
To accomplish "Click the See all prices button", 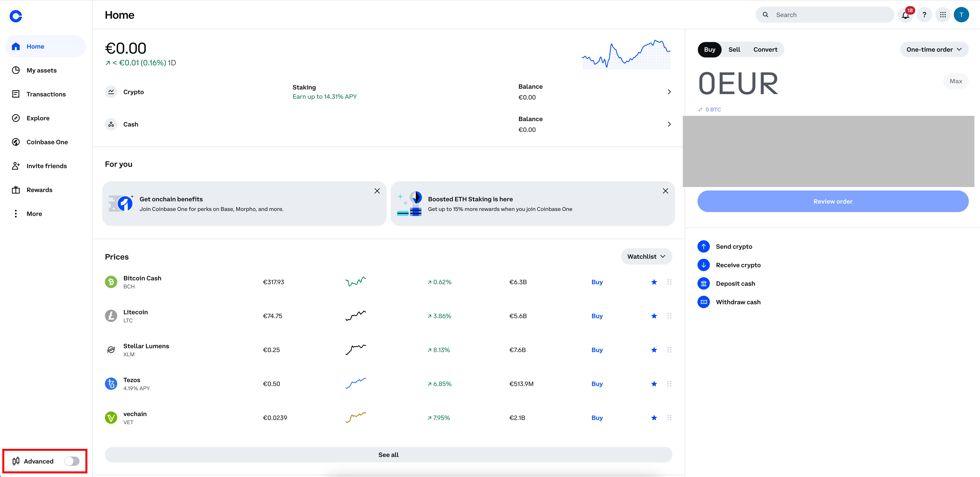I will pyautogui.click(x=388, y=455).
